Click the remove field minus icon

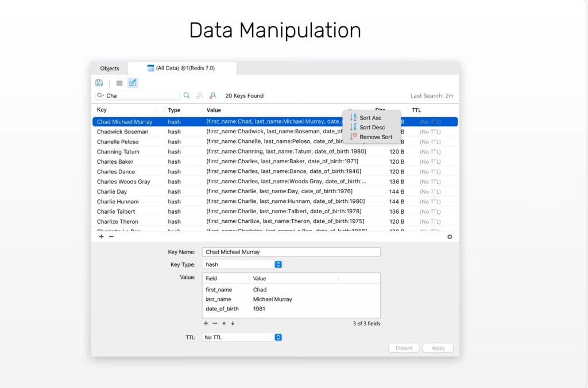point(215,324)
